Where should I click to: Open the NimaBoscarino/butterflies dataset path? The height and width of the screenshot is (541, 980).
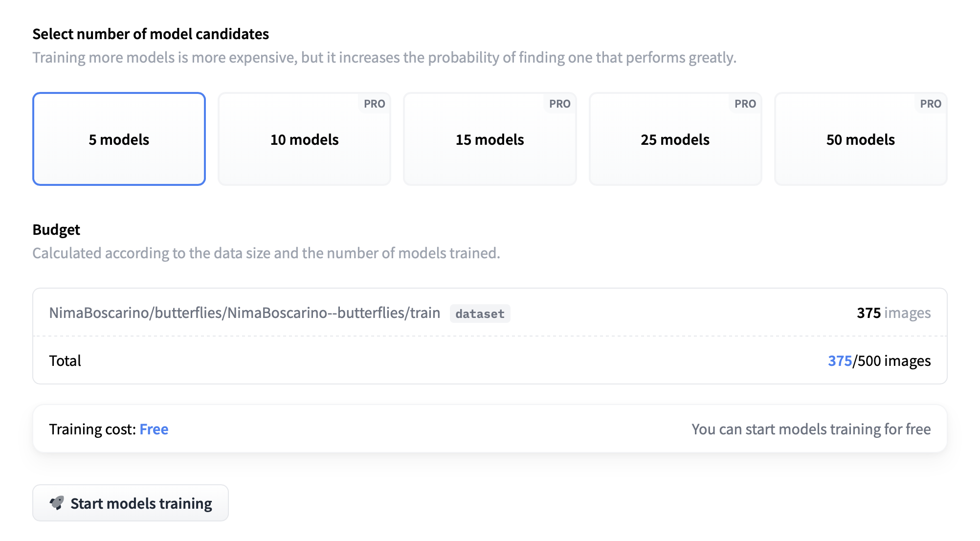coord(245,313)
